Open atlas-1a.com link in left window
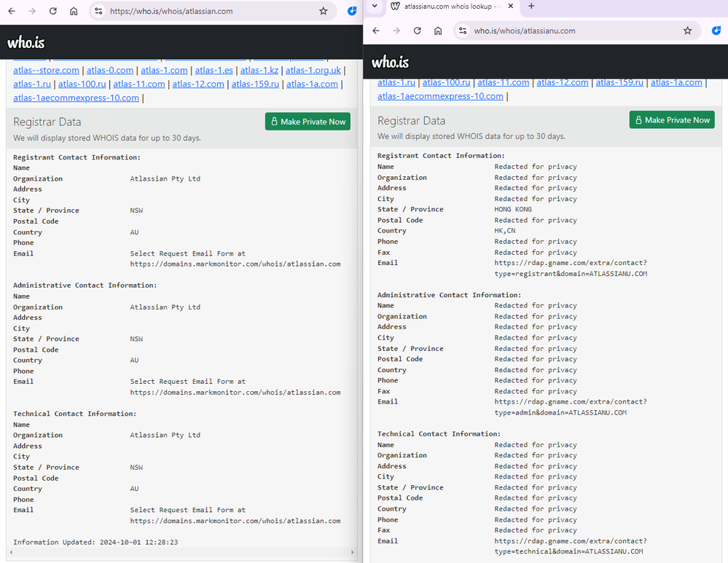This screenshot has height=563, width=728. tap(312, 84)
